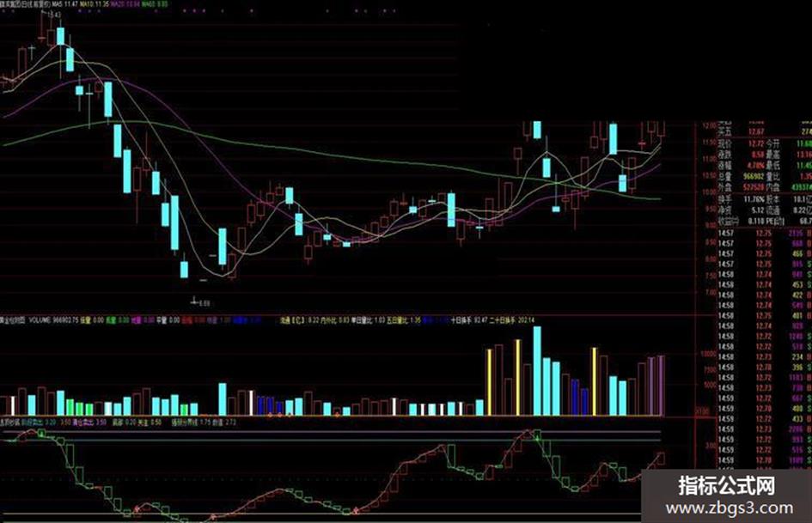Click the first tall yellow volume bar
The image size is (812, 523).
[490, 382]
